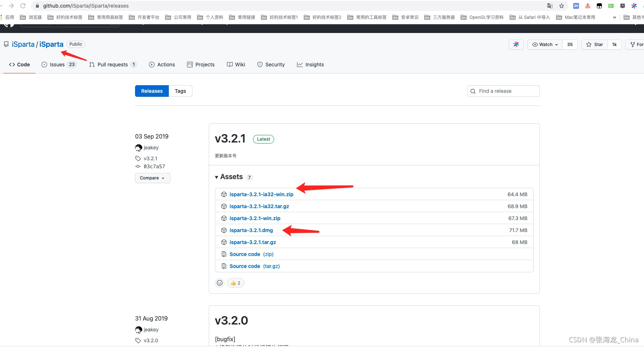Open the 公司常用 bookmarks folder
Viewport: 644px width, 347px height.
point(178,17)
